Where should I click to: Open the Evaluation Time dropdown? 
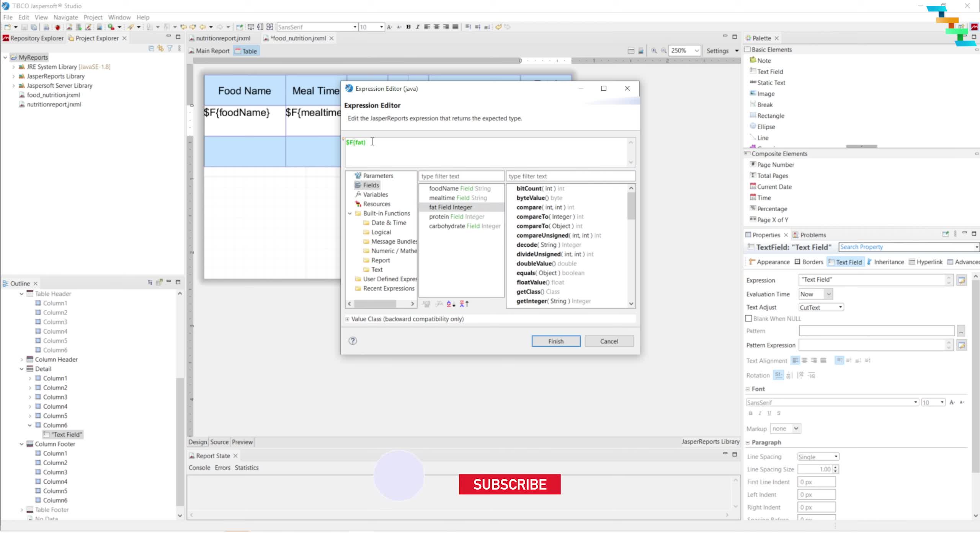pyautogui.click(x=828, y=294)
